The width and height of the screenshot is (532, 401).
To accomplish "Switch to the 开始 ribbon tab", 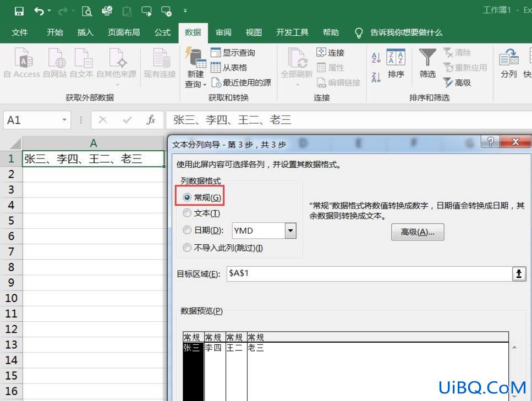I will tap(54, 32).
